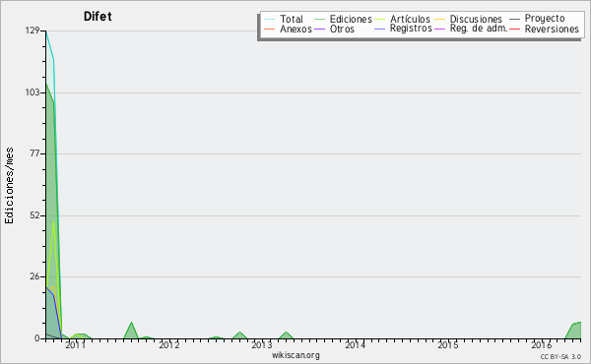
Task: Click the 'CC BY-SA 3.0' license text
Action: (560, 356)
